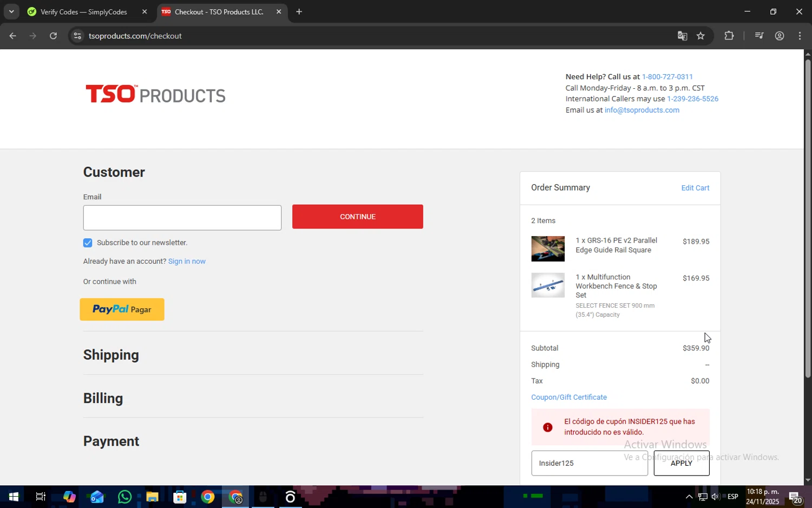Click the GRS-16 PE v2 product thumbnail
This screenshot has height=508, width=812.
tap(548, 249)
